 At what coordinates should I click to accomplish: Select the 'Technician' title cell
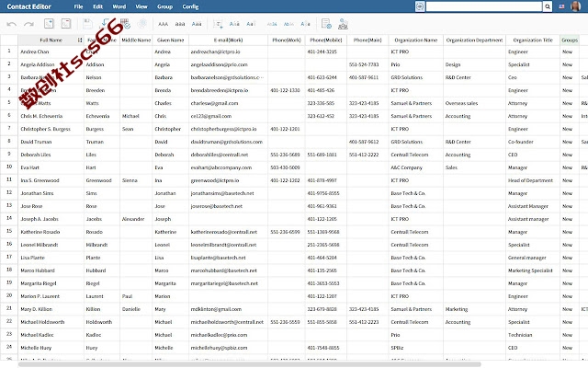(x=533, y=335)
